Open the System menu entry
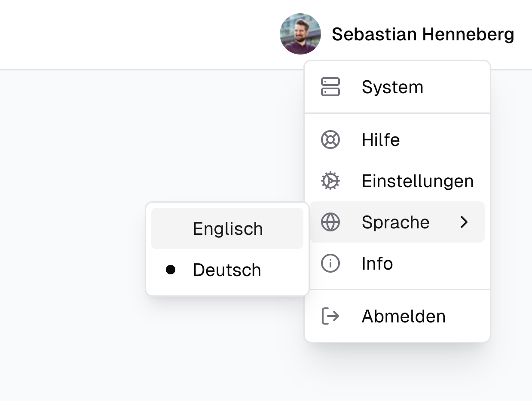The height and width of the screenshot is (401, 532). coord(392,87)
